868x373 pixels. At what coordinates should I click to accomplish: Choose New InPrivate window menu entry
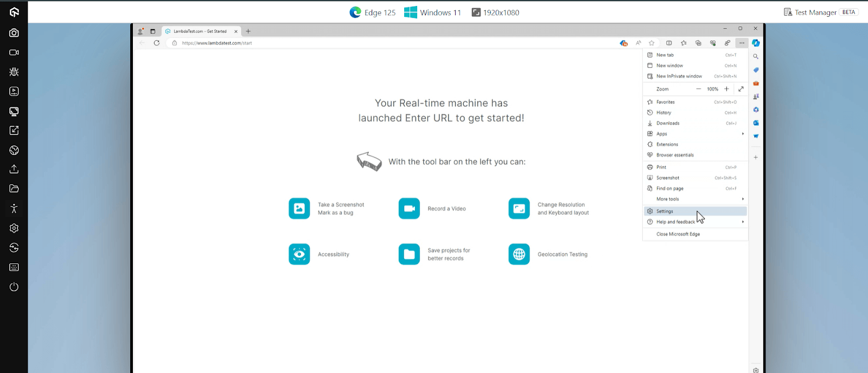click(x=695, y=76)
